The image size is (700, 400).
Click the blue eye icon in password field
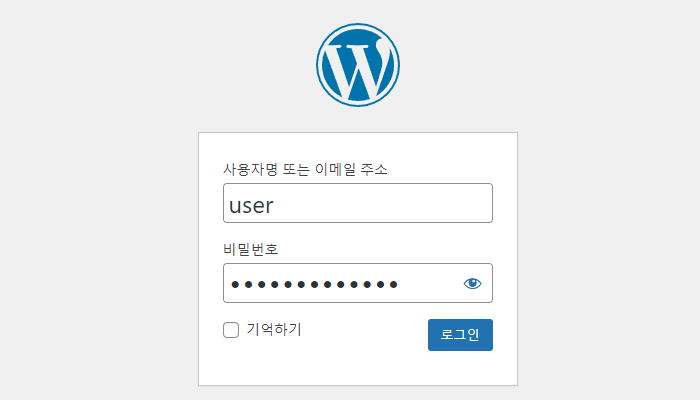(x=472, y=283)
